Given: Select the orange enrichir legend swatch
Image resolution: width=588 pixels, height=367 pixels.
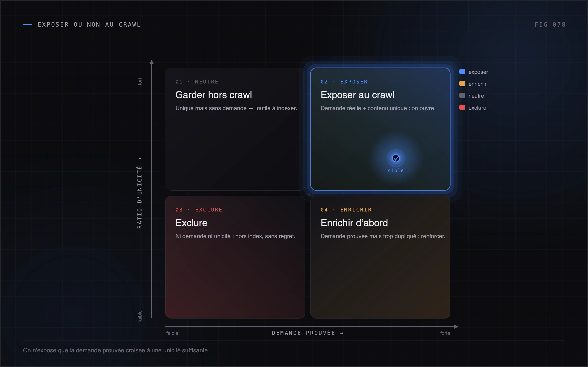Looking at the screenshot, I should click(462, 83).
